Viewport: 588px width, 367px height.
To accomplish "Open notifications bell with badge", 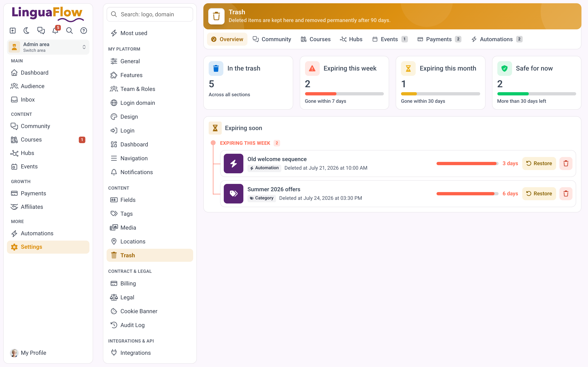I will (x=55, y=31).
